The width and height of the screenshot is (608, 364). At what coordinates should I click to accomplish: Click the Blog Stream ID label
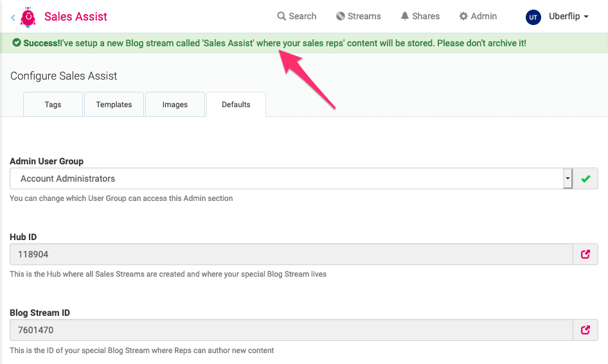[x=40, y=313]
